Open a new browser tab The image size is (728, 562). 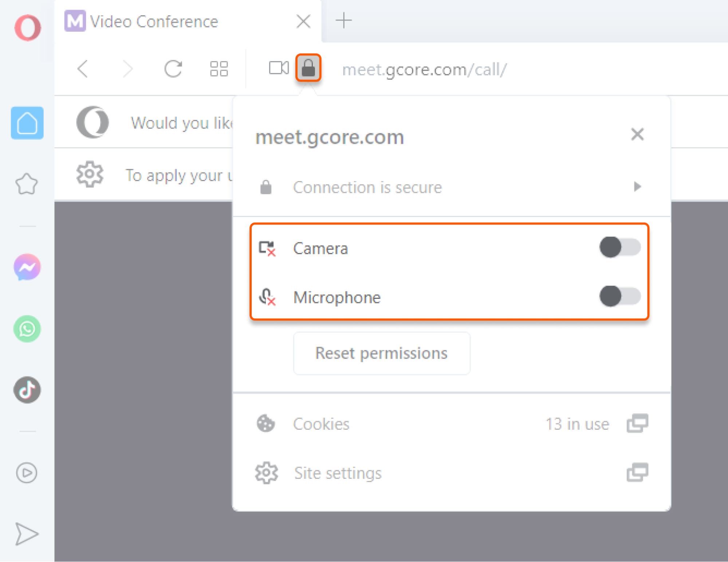[x=343, y=21]
